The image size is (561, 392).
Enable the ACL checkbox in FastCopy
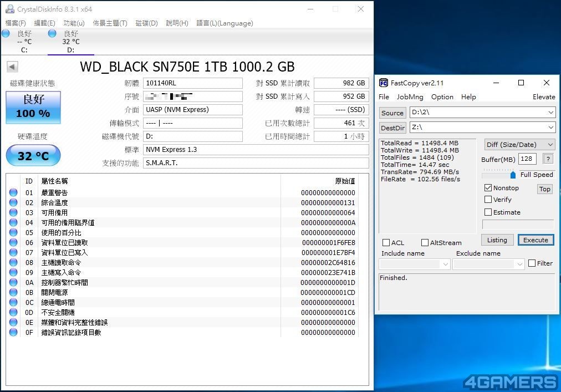[386, 243]
